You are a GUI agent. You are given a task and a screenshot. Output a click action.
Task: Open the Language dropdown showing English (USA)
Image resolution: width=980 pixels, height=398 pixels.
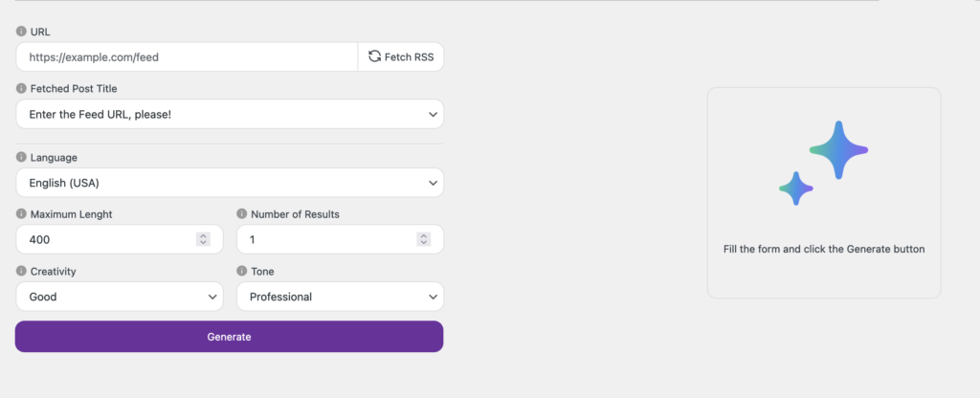click(x=230, y=182)
